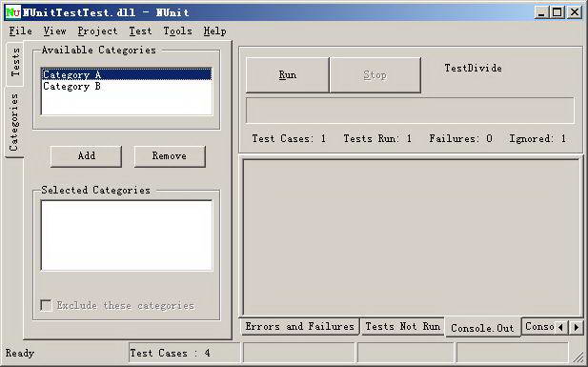Open the View menu
Image resolution: width=588 pixels, height=367 pixels.
click(x=54, y=31)
